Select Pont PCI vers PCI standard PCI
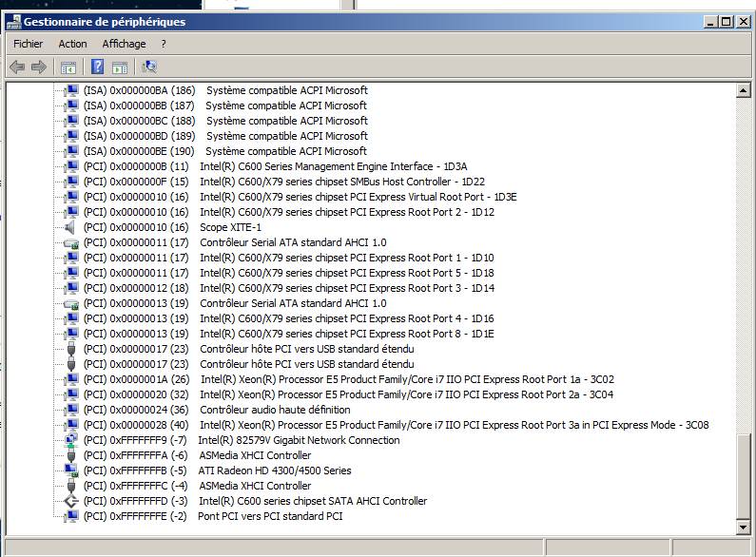 [213, 516]
